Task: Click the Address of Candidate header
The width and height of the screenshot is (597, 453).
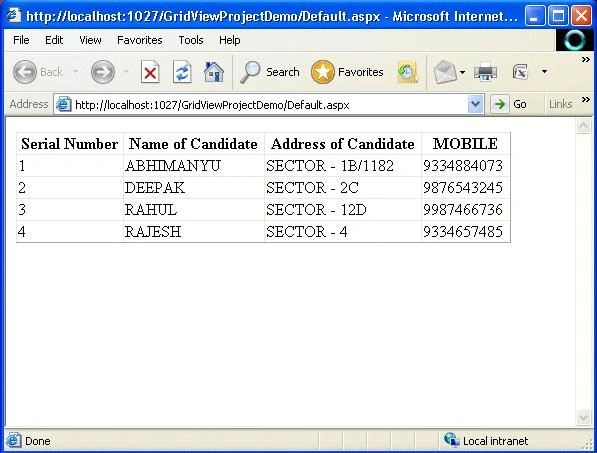Action: [x=343, y=144]
